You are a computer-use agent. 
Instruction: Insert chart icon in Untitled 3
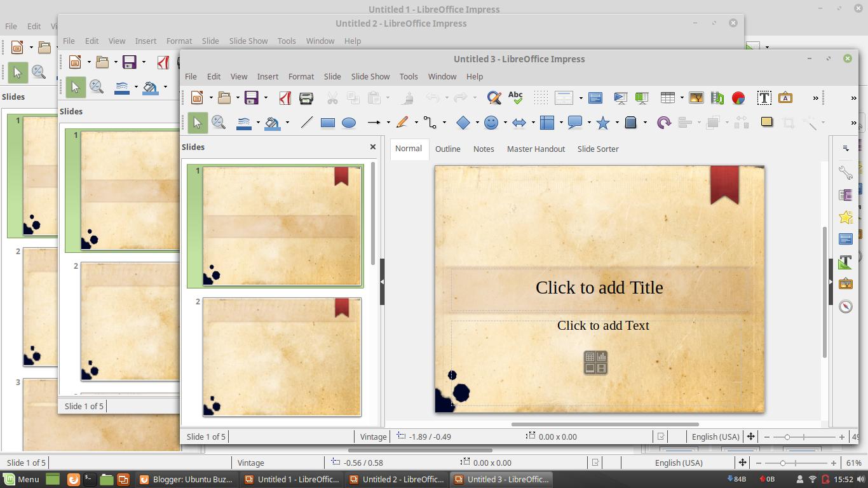pos(738,98)
